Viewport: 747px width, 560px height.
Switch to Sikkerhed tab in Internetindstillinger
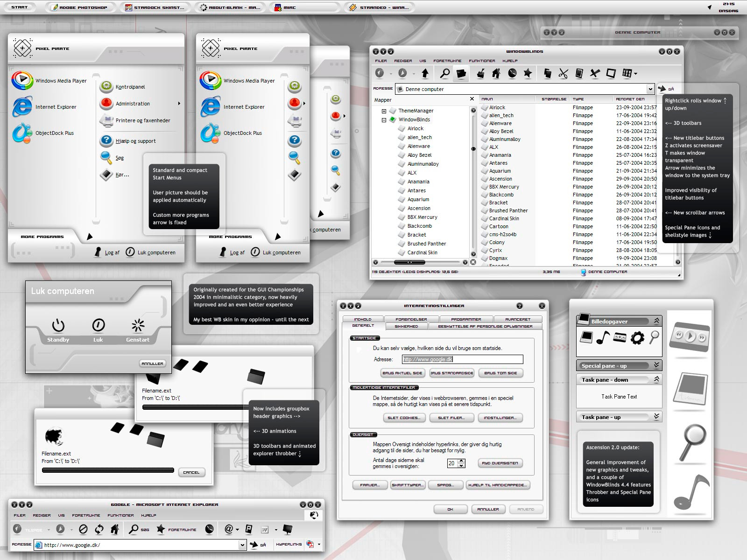click(406, 326)
